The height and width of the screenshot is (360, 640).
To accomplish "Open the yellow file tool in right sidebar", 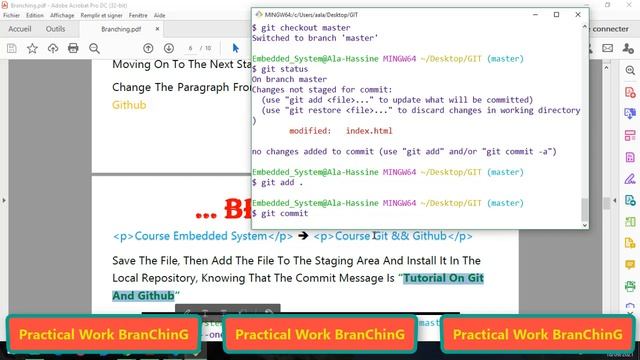I will tap(630, 243).
